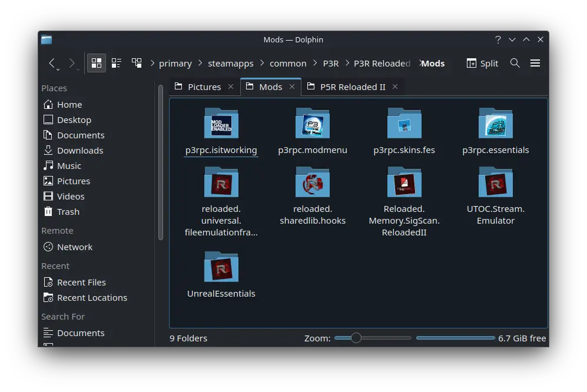Switch to the Pictures tab
The height and width of the screenshot is (392, 587).
point(204,87)
